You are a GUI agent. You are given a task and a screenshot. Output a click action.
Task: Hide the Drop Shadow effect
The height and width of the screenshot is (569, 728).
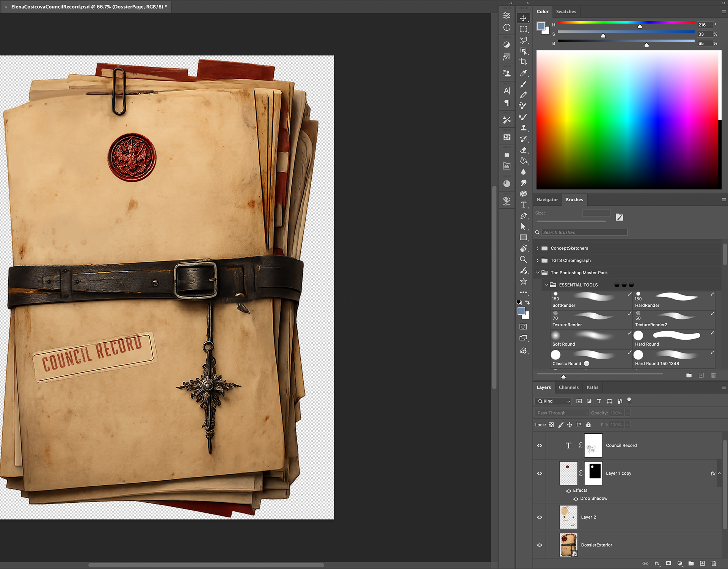pyautogui.click(x=576, y=499)
